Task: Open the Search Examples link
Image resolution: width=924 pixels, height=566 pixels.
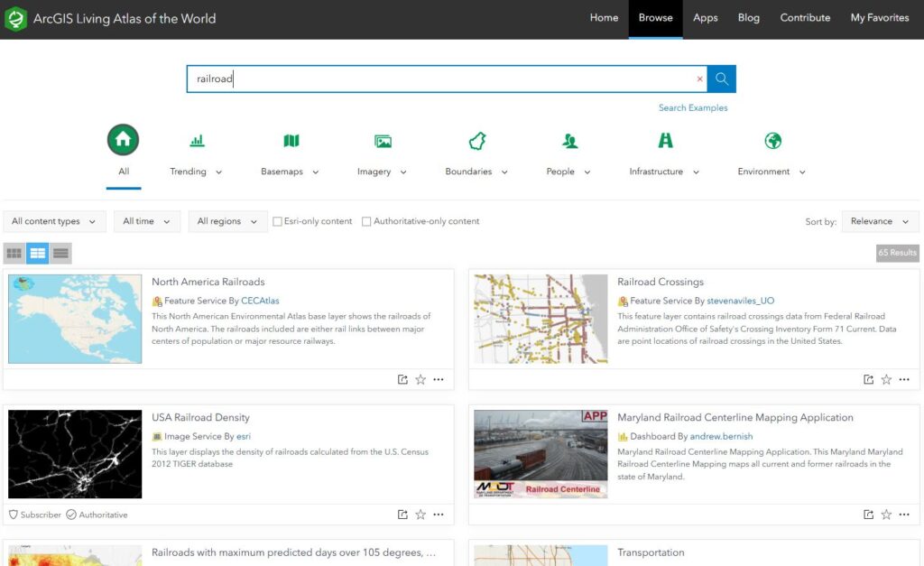Action: click(693, 107)
